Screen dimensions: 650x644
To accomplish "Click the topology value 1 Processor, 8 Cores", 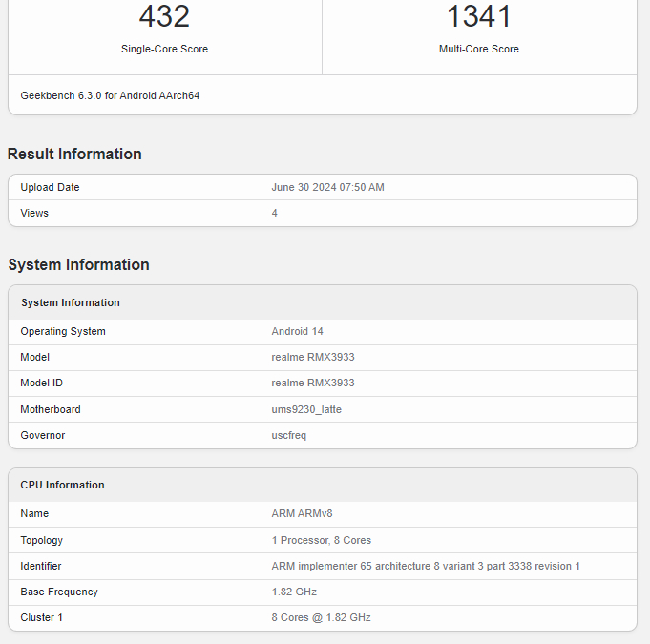I will click(x=322, y=540).
